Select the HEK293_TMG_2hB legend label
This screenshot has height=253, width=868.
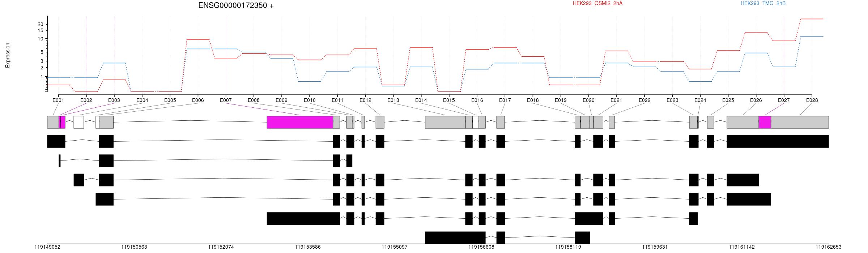click(763, 3)
